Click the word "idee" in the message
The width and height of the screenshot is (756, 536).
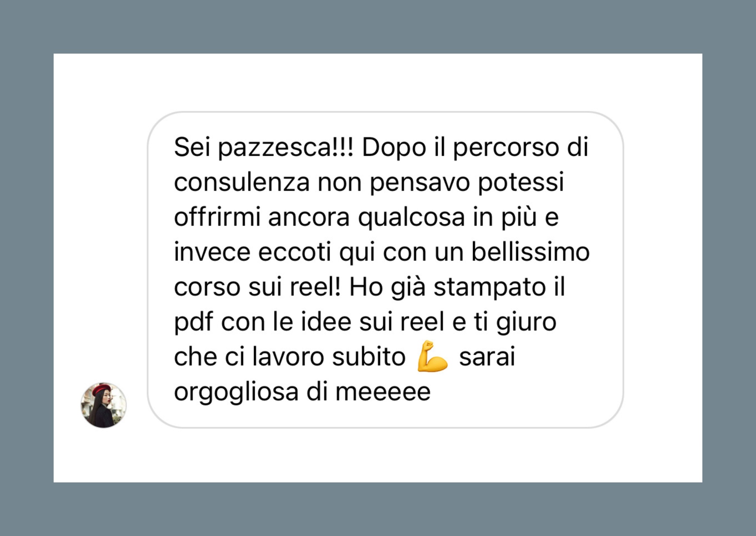tap(326, 322)
